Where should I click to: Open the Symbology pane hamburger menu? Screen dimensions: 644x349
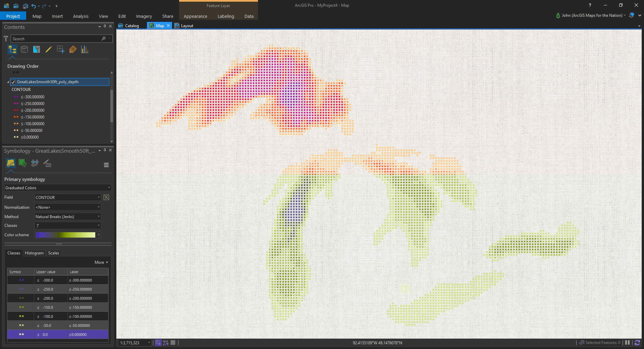106,165
